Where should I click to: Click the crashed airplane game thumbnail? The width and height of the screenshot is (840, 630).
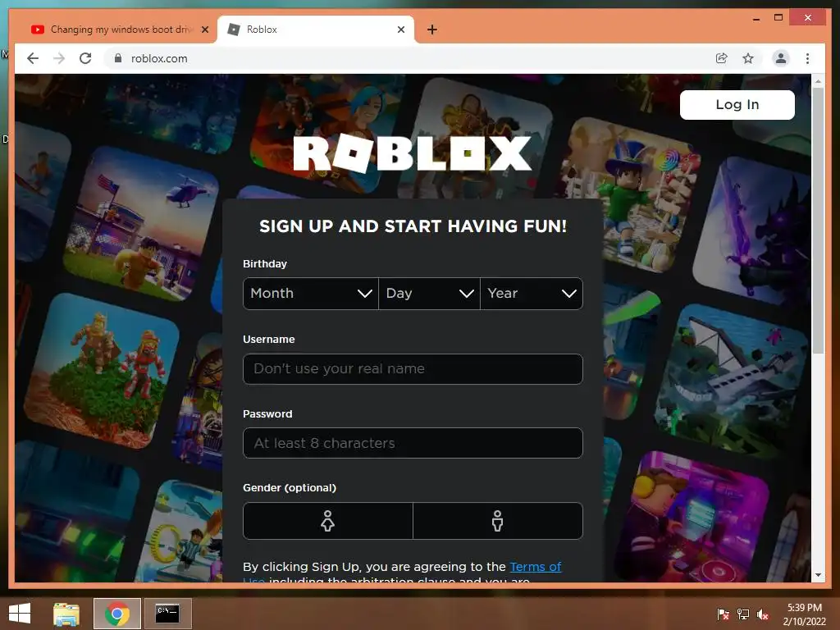tap(732, 381)
